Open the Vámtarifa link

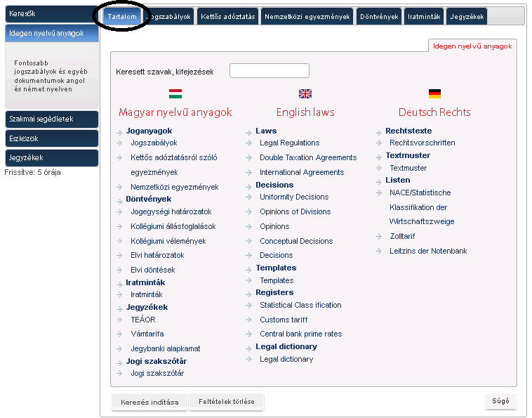pos(147,334)
